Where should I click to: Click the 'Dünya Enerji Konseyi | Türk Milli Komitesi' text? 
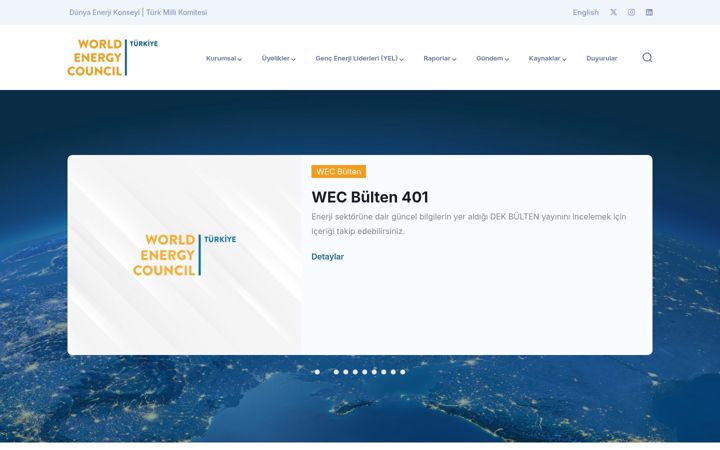pyautogui.click(x=138, y=12)
